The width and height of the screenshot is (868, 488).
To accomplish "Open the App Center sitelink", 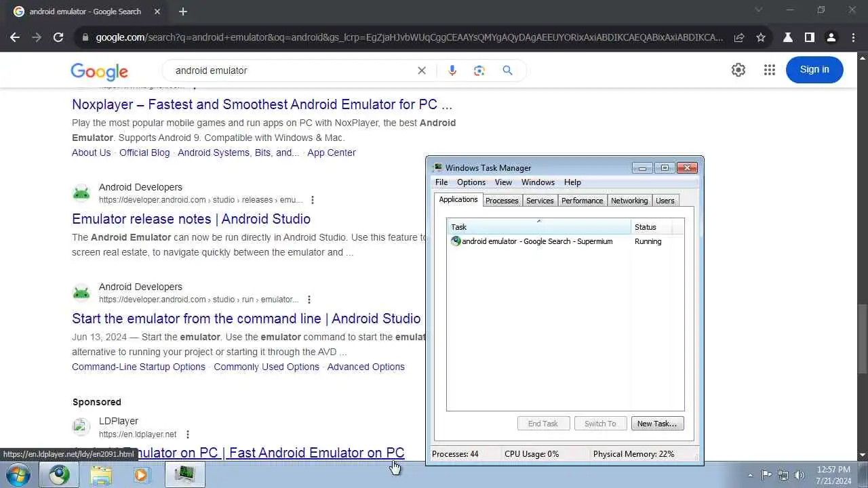I will [331, 152].
